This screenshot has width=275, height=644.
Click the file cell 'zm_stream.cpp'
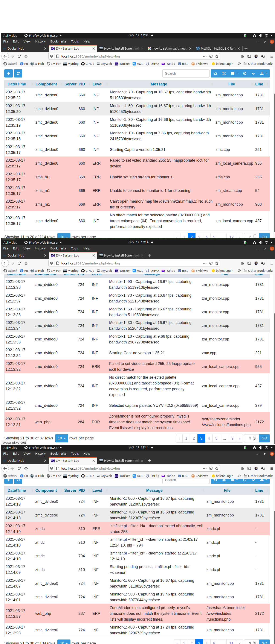(229, 190)
